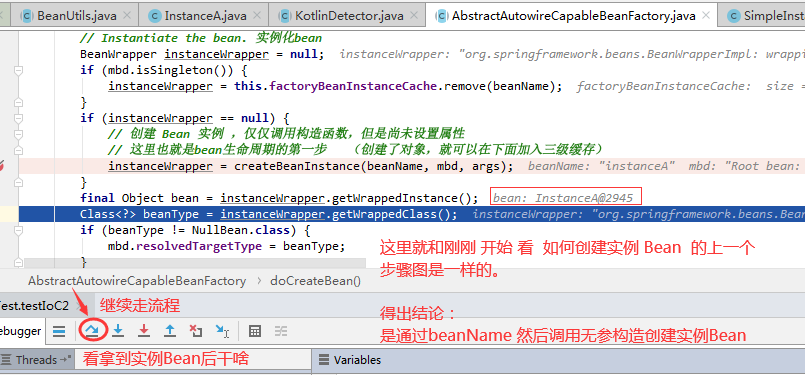Click fold marker at brace after resolvedTargetType line
This screenshot has height=375, width=805.
[18, 262]
